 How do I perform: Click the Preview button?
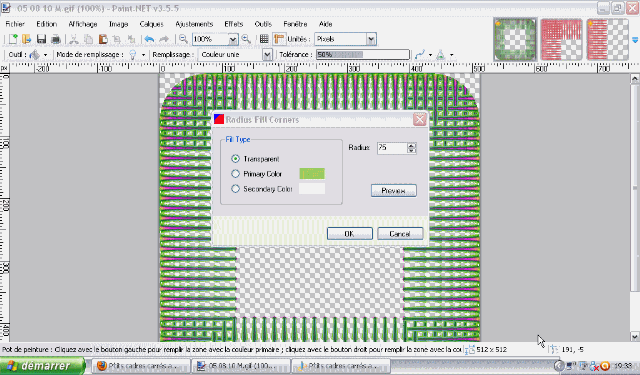tap(394, 191)
